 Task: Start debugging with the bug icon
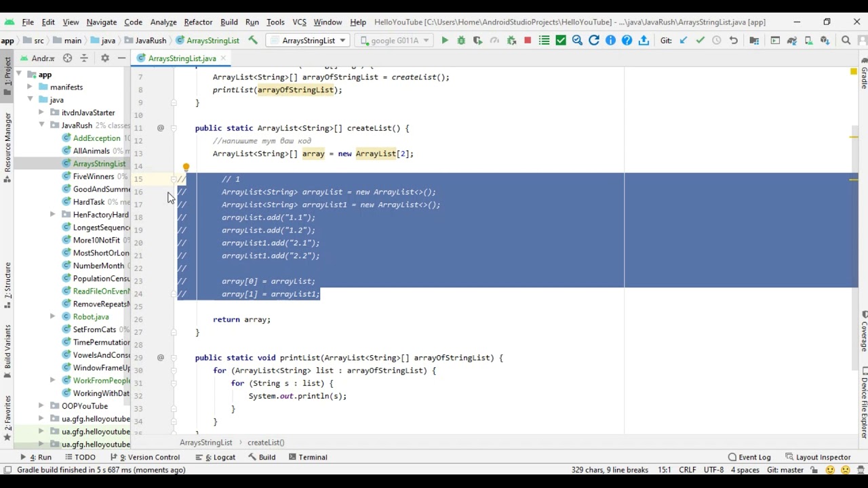click(x=461, y=41)
